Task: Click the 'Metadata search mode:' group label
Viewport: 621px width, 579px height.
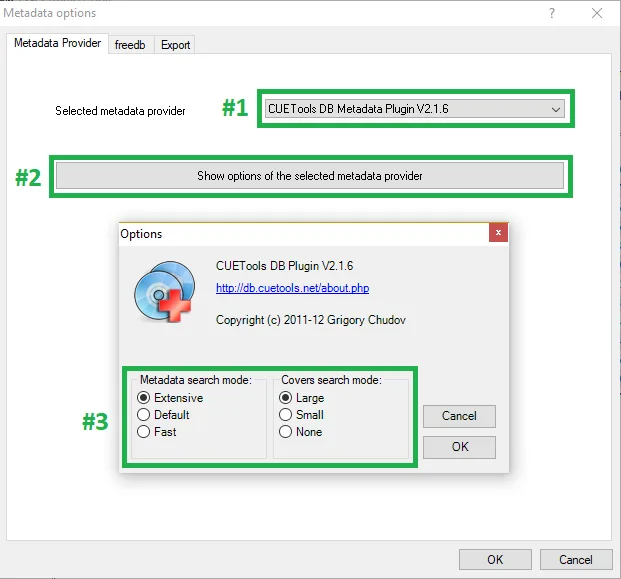Action: tap(196, 380)
